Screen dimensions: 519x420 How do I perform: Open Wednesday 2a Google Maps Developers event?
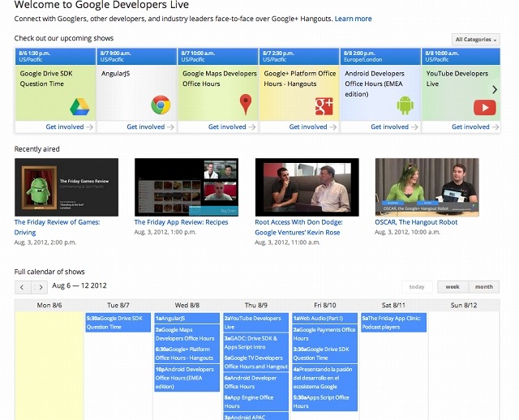point(187,334)
